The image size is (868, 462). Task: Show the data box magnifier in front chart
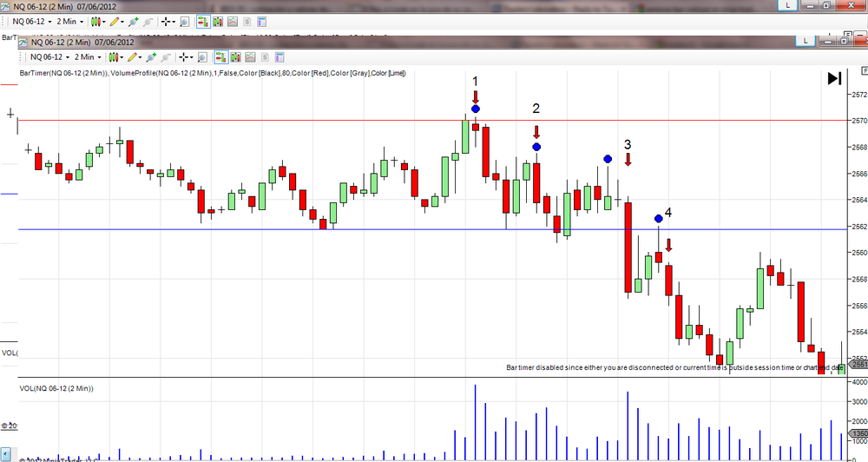[202, 57]
